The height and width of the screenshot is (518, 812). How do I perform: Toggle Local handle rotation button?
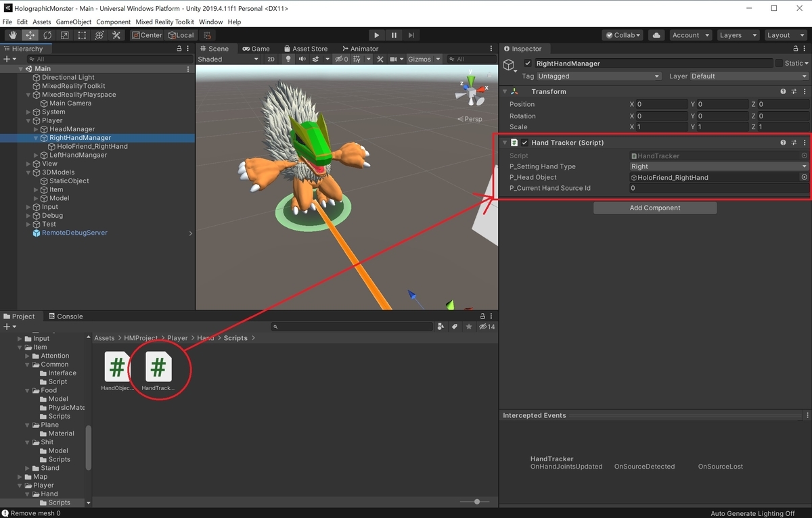point(181,35)
